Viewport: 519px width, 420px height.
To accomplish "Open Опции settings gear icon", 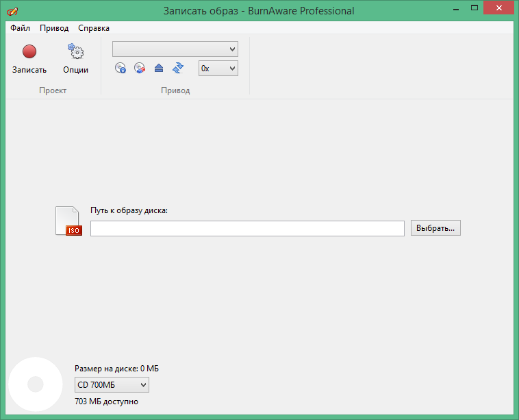I will point(75,52).
